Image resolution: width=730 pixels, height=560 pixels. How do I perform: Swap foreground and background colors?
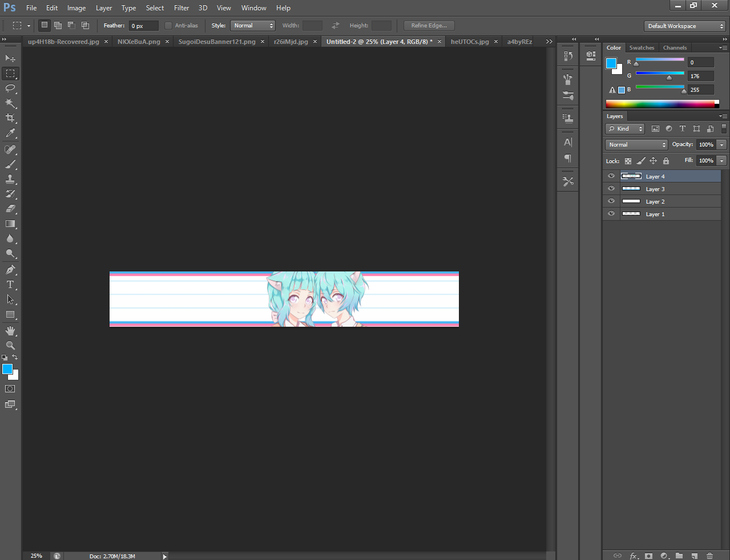[15, 358]
